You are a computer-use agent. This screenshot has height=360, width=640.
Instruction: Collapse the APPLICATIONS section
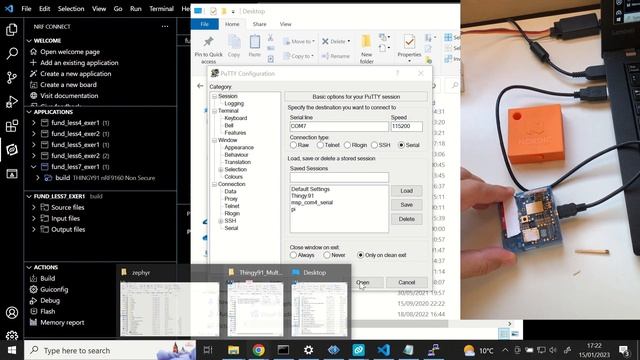(x=29, y=112)
